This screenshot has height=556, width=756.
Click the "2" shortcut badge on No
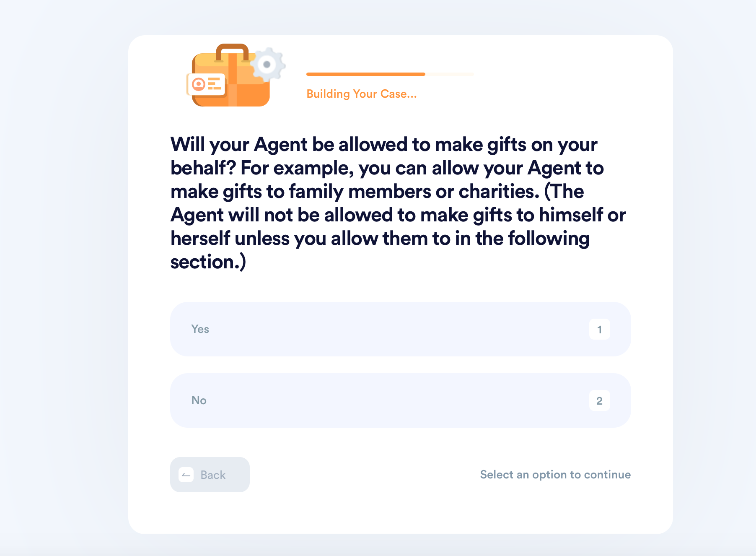[599, 400]
